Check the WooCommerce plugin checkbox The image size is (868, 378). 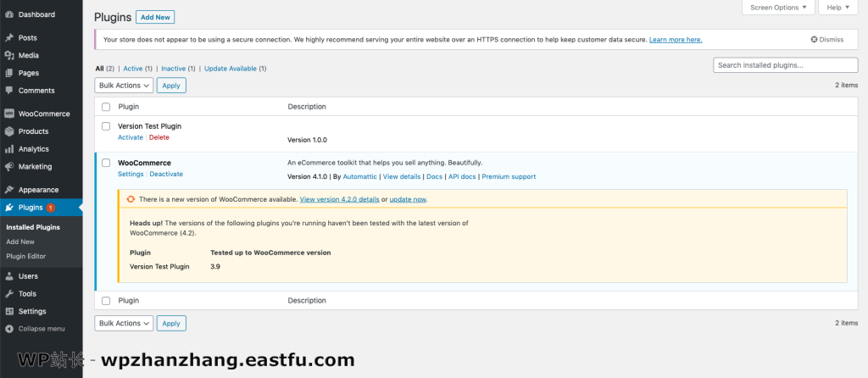(x=106, y=164)
